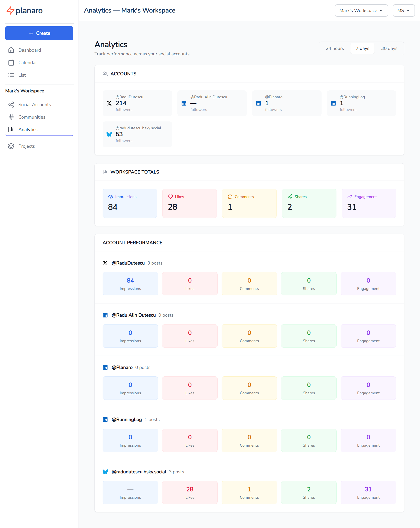Click Bluesky butterfly icon in follower card
The height and width of the screenshot is (528, 420).
point(109,134)
